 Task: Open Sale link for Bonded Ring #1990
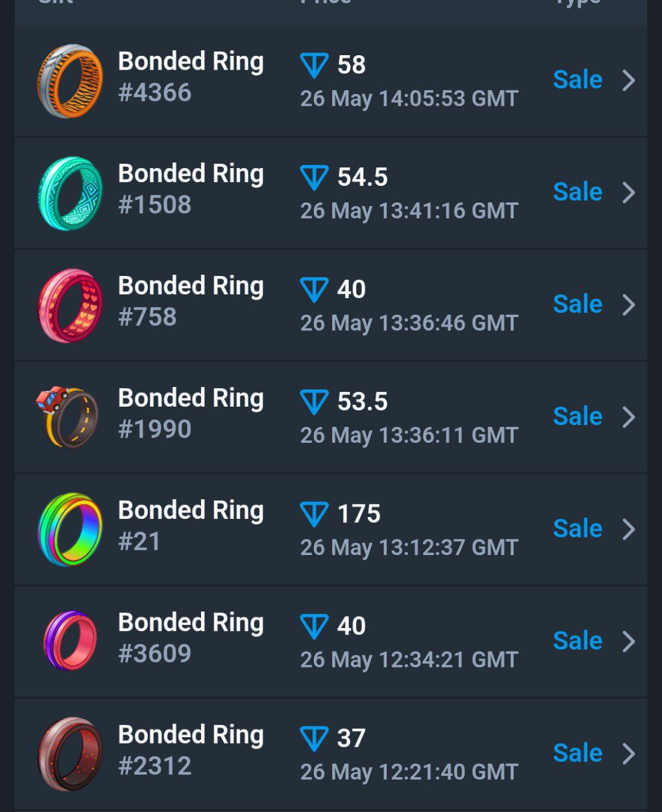(577, 417)
